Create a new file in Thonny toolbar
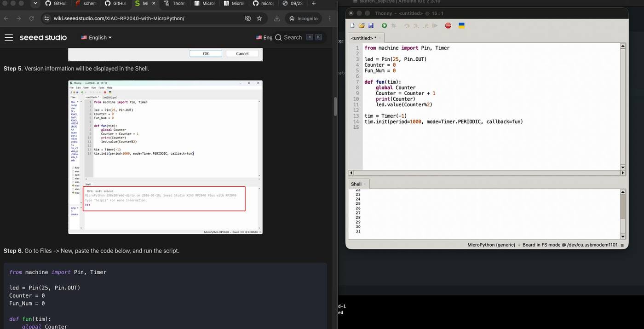Screen dimensions: 644x329 click(352, 26)
